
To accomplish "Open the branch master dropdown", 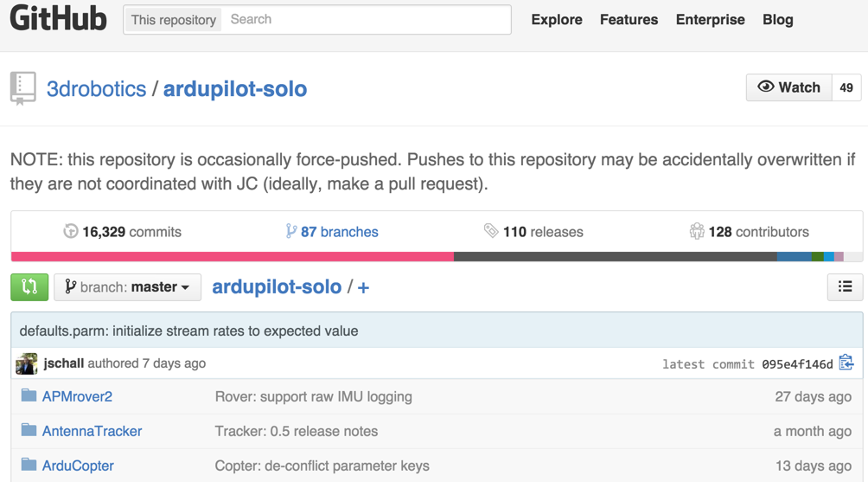I will point(127,287).
